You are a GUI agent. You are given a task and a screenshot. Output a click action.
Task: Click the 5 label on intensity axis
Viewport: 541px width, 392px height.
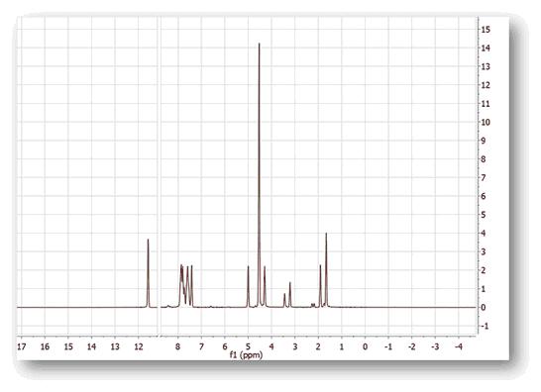click(484, 215)
